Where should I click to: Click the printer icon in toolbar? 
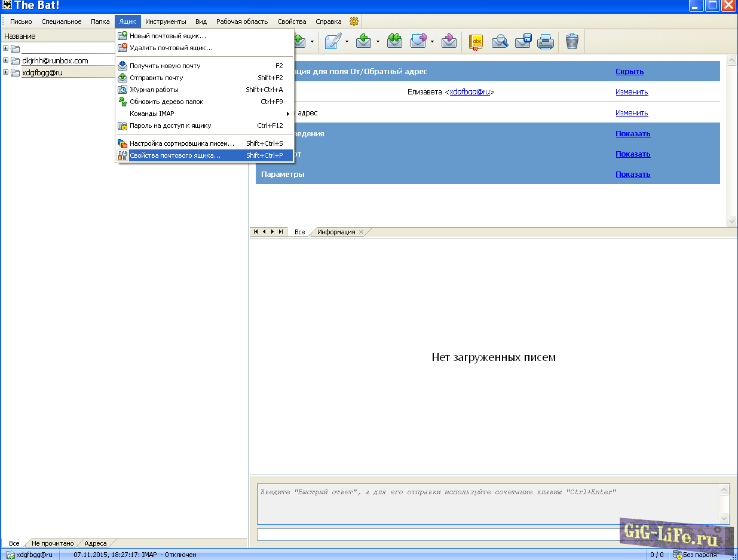click(545, 41)
